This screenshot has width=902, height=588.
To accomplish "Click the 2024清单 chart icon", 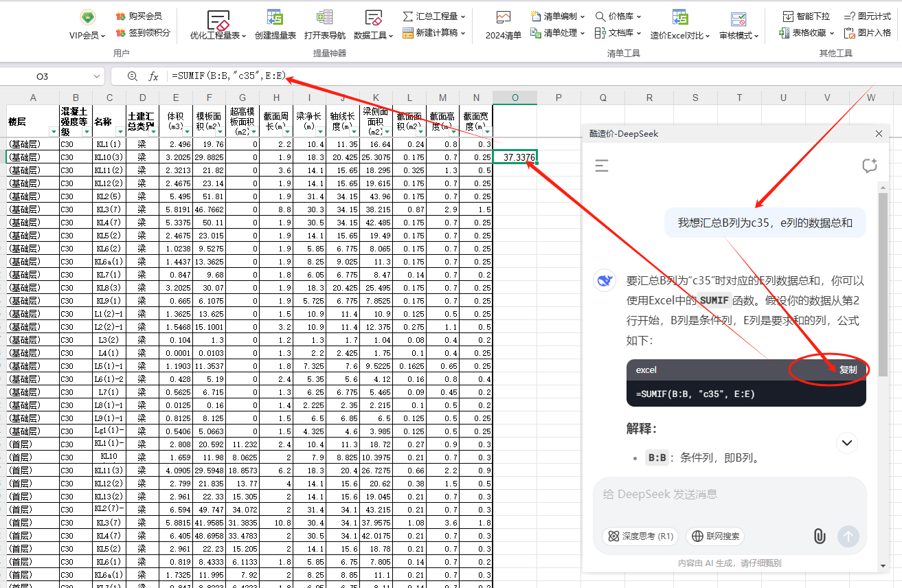I will pos(503,19).
